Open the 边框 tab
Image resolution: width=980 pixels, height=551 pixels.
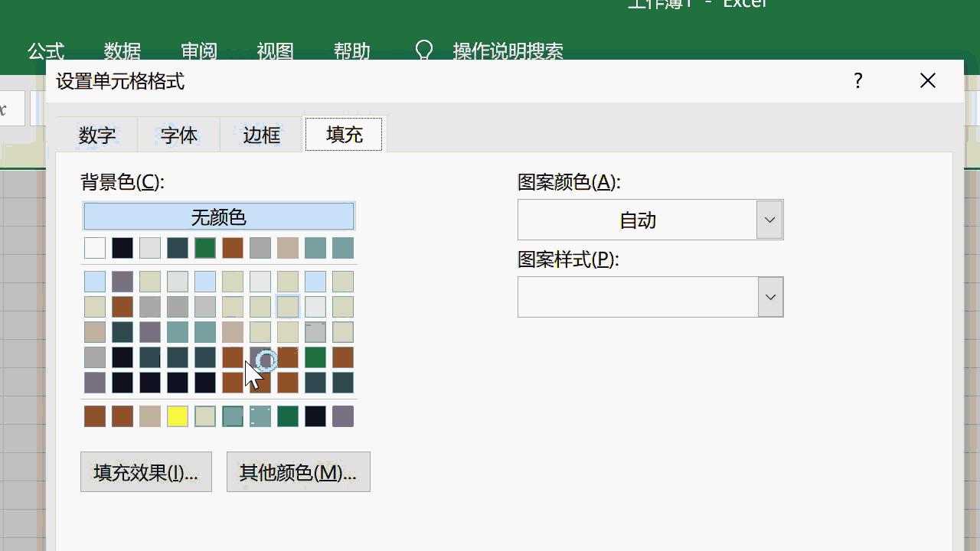click(x=260, y=135)
